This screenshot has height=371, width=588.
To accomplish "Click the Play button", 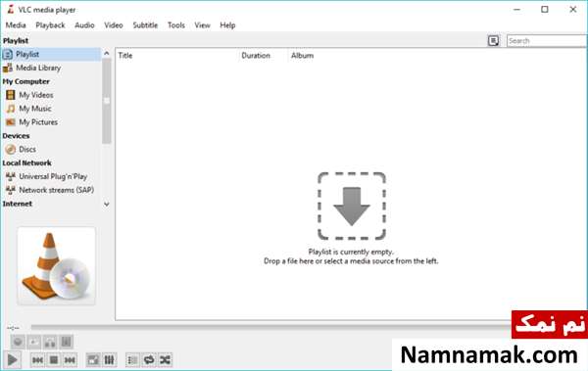I will click(x=12, y=360).
